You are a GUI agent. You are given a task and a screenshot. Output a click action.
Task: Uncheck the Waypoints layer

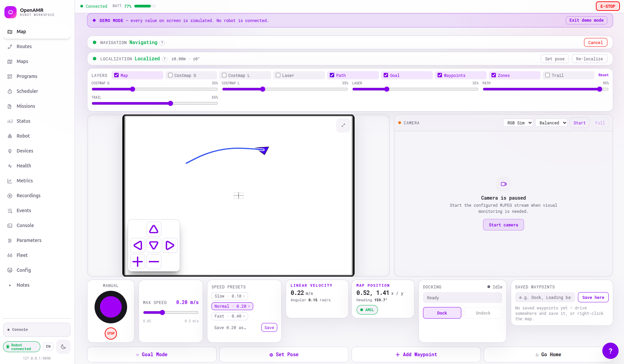[440, 75]
